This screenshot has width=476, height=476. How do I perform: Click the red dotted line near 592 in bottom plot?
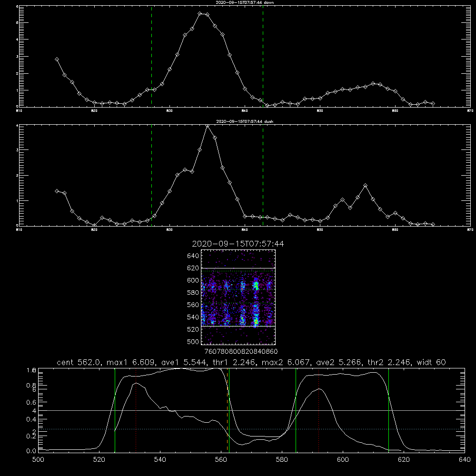coord(319,410)
